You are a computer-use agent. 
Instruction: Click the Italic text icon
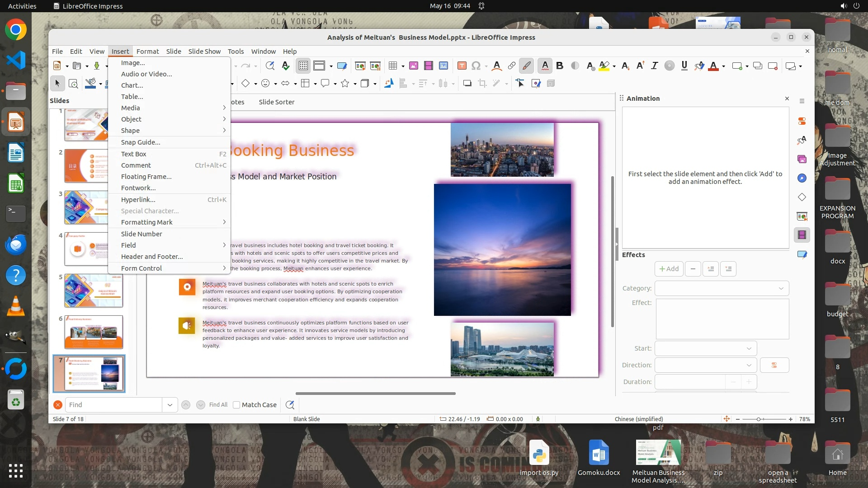click(654, 66)
